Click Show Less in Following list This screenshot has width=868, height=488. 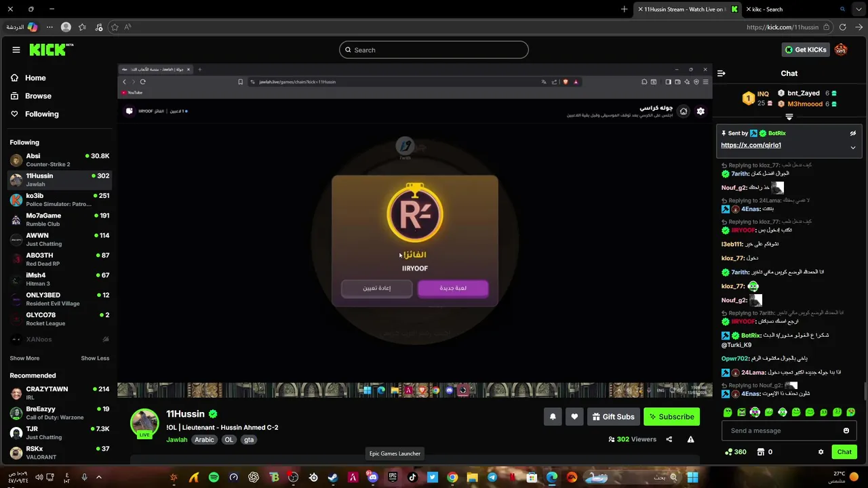[95, 358]
